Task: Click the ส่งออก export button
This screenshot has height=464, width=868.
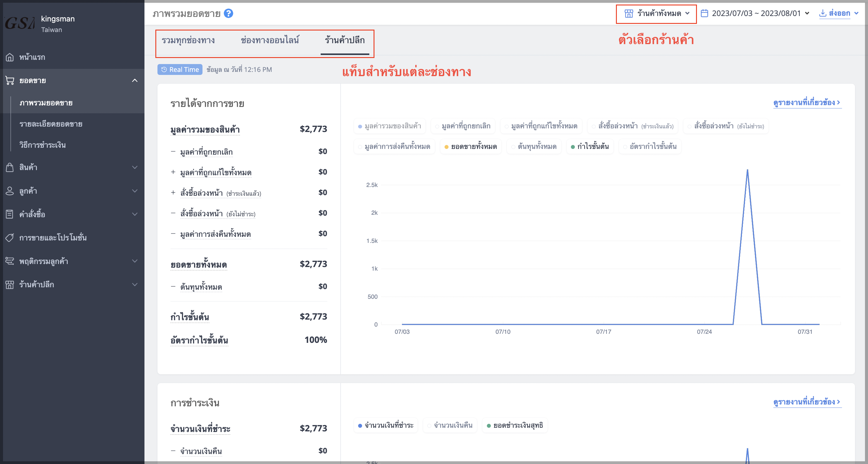Action: coord(839,14)
